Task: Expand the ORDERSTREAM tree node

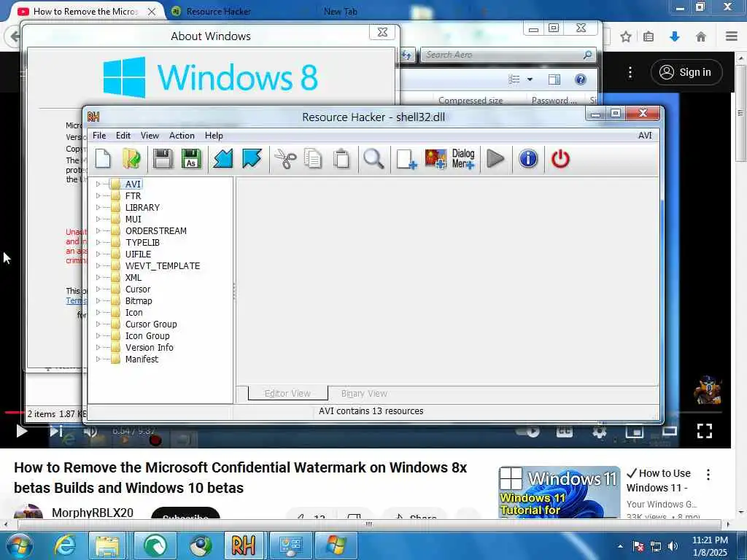Action: pos(98,231)
